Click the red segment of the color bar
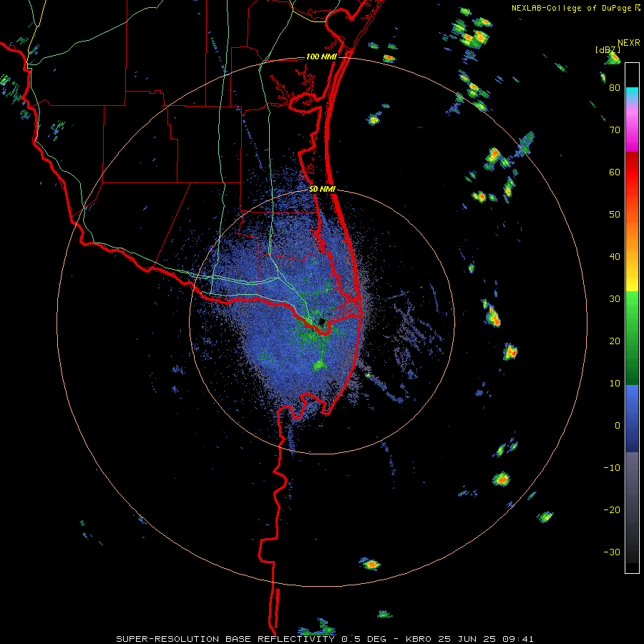Screen dimensions: 644x644 632,172
